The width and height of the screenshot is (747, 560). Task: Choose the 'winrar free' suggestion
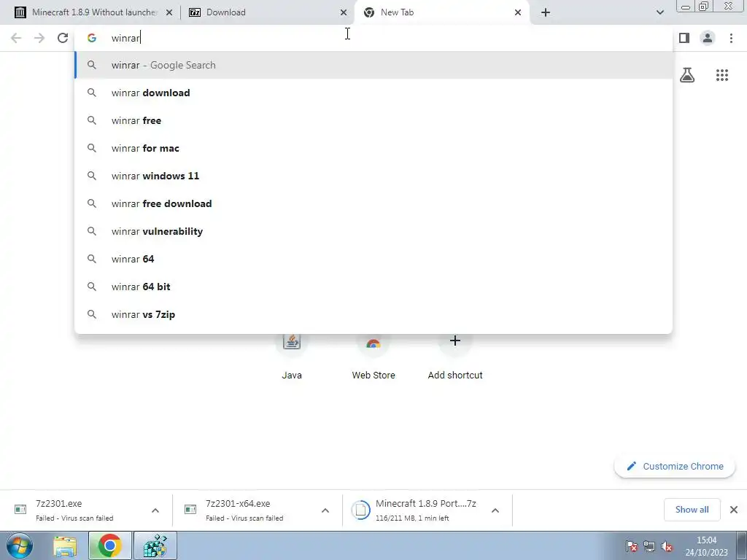[373, 120]
